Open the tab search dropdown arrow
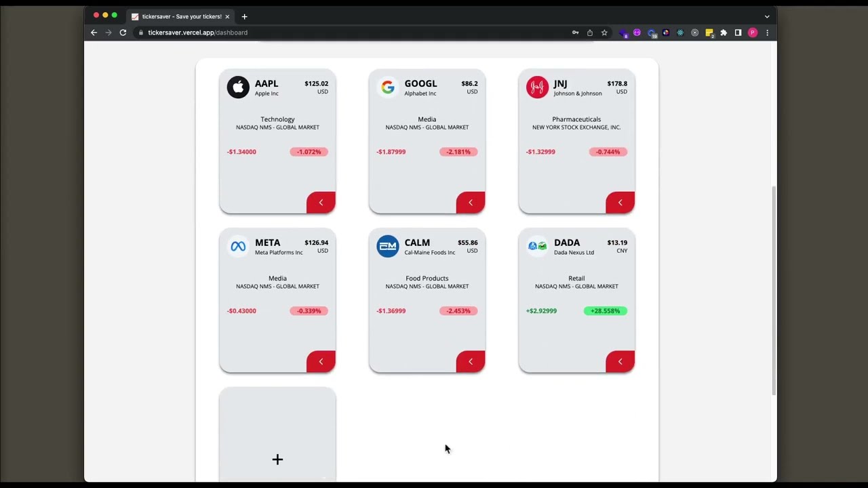The height and width of the screenshot is (488, 868). pos(767,16)
